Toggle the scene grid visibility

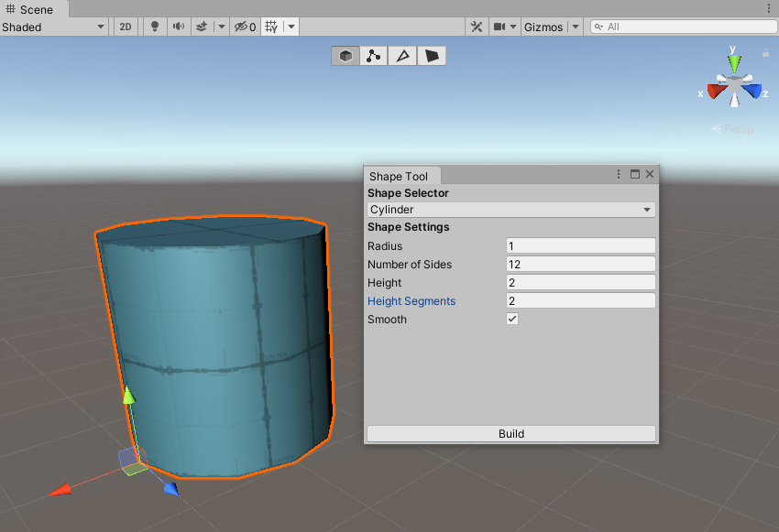(x=271, y=27)
